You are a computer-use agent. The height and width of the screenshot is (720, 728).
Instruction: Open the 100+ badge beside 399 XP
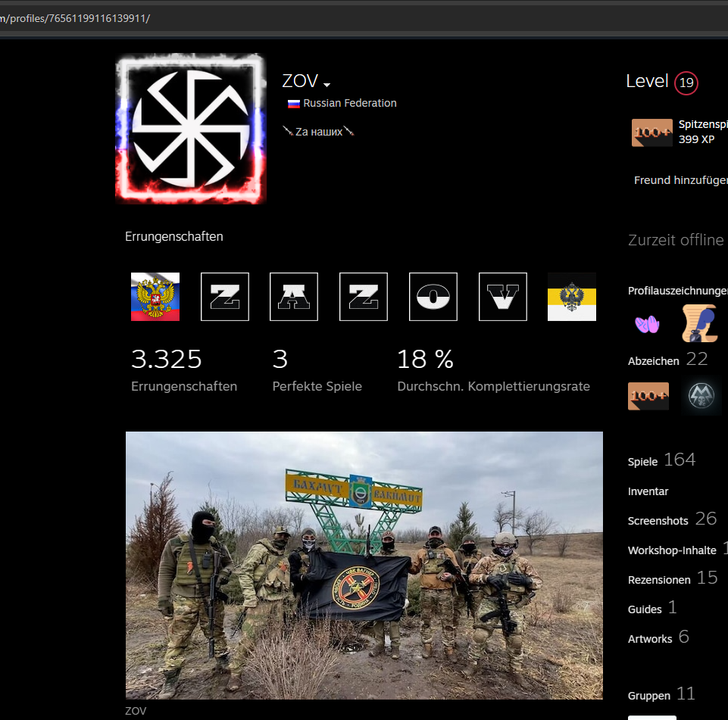[651, 132]
